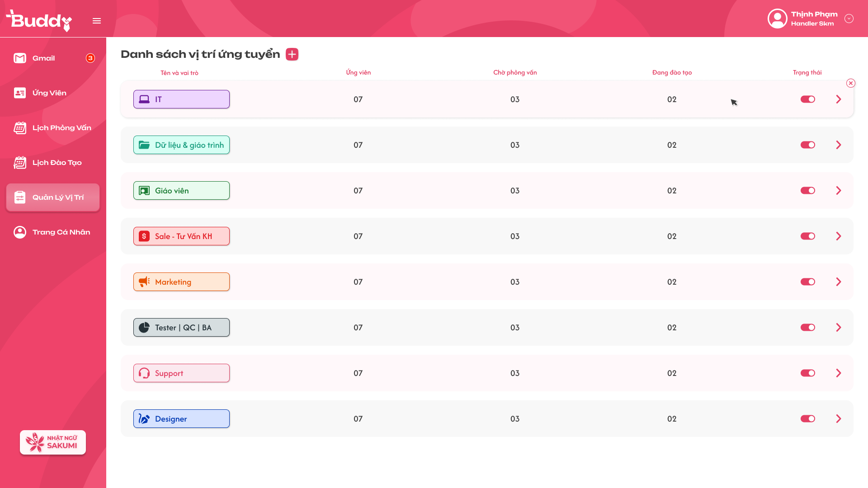
Task: Click the user avatar icon
Action: click(x=777, y=19)
